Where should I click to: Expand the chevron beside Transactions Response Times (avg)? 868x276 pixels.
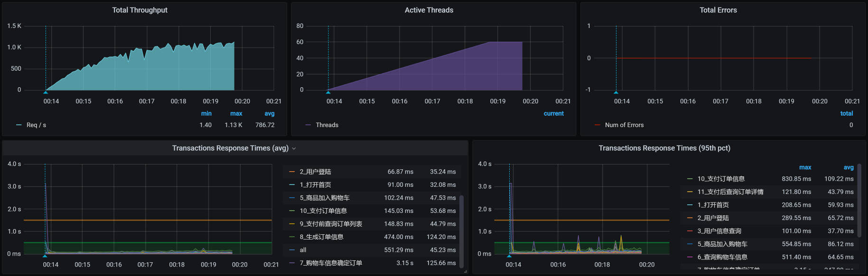coord(294,148)
